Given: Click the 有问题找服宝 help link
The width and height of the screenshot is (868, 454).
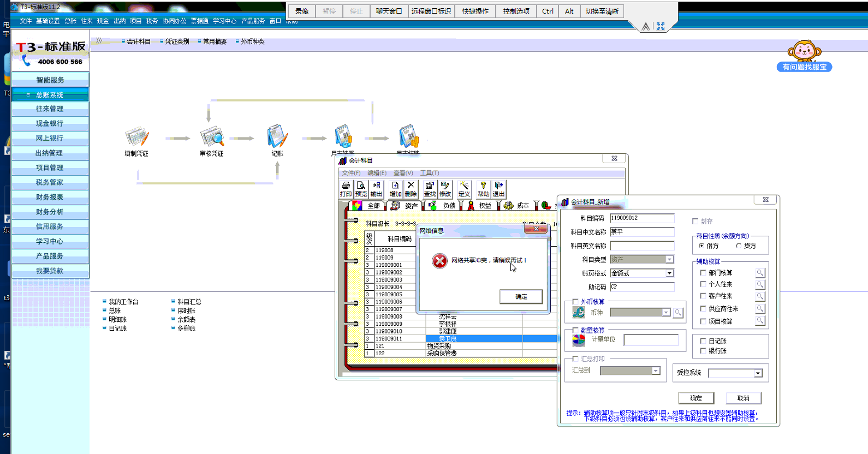Looking at the screenshot, I should pos(804,67).
